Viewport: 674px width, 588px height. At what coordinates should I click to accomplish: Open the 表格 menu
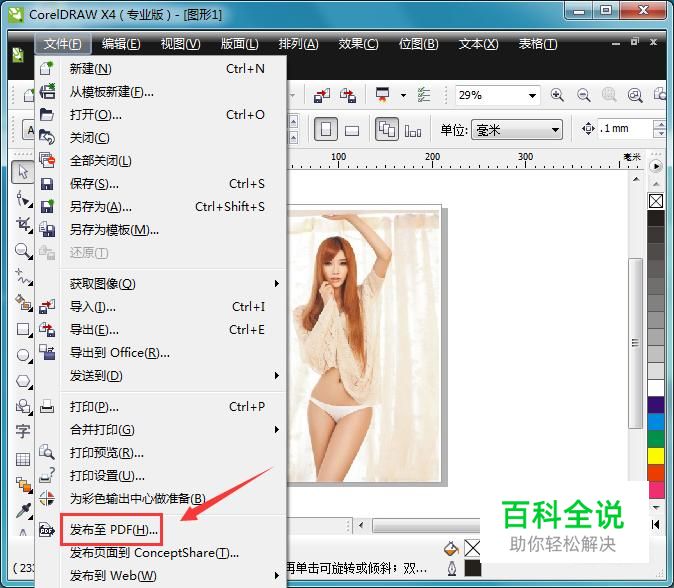point(538,44)
